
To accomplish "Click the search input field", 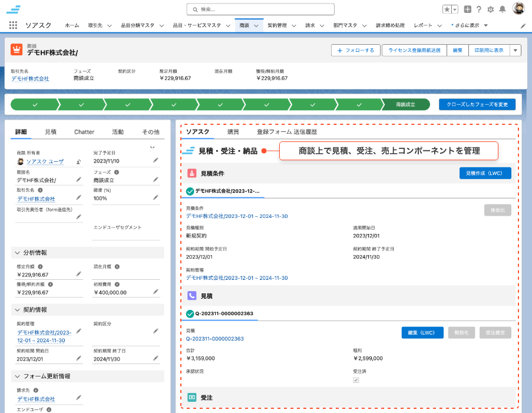I will (x=260, y=9).
